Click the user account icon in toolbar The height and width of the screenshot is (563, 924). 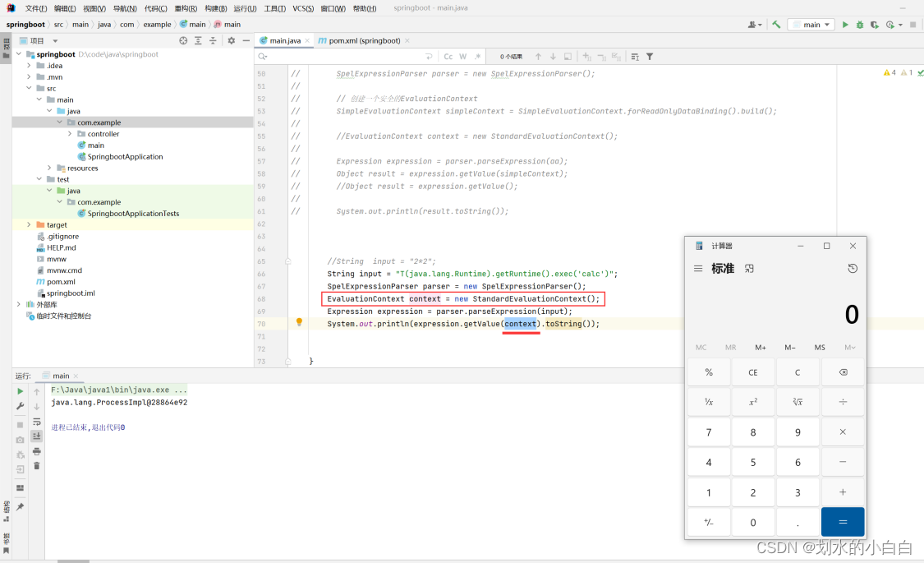(754, 25)
